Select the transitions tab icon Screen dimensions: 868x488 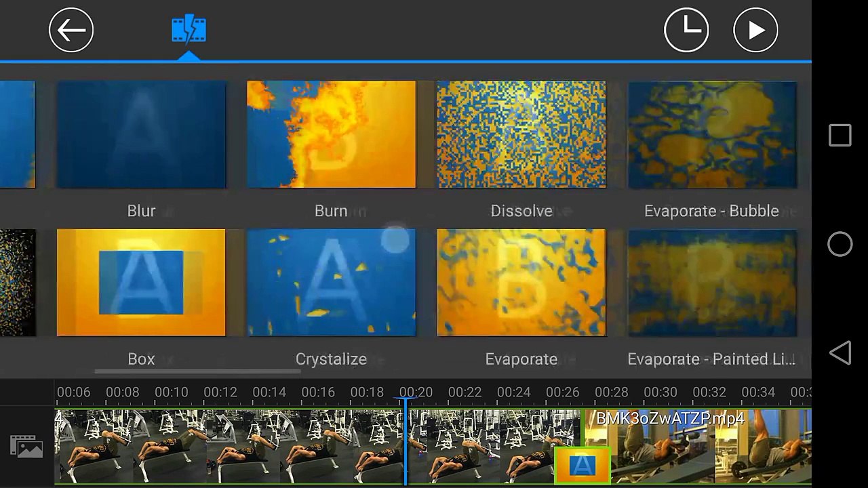189,30
